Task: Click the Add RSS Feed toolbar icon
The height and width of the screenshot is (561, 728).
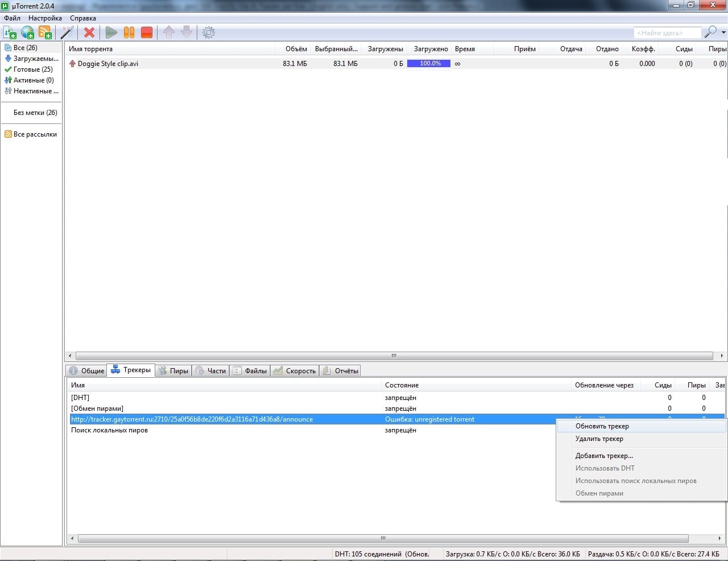Action: click(x=45, y=32)
